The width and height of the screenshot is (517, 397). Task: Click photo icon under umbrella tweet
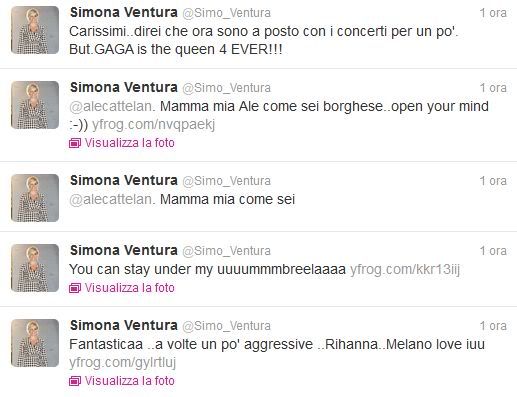coord(75,288)
